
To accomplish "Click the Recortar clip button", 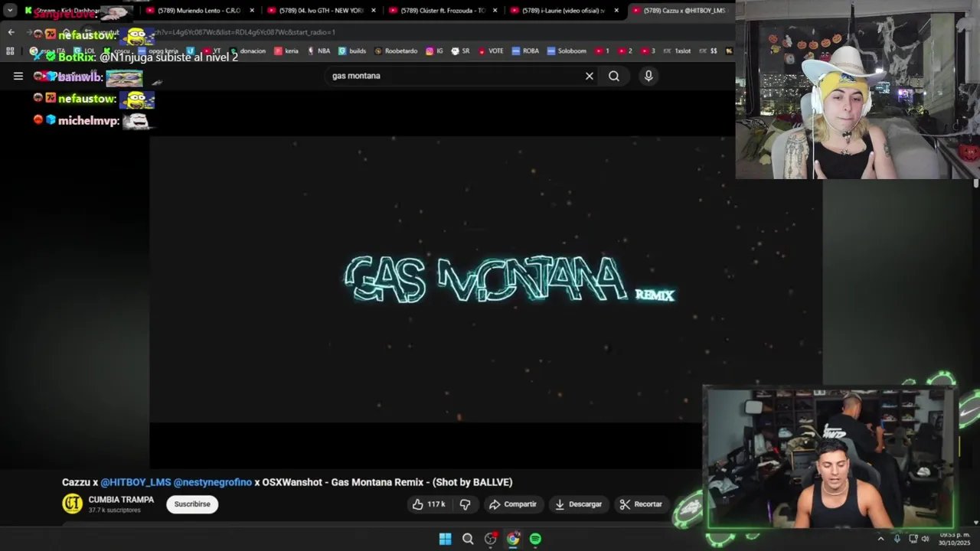I will (642, 504).
